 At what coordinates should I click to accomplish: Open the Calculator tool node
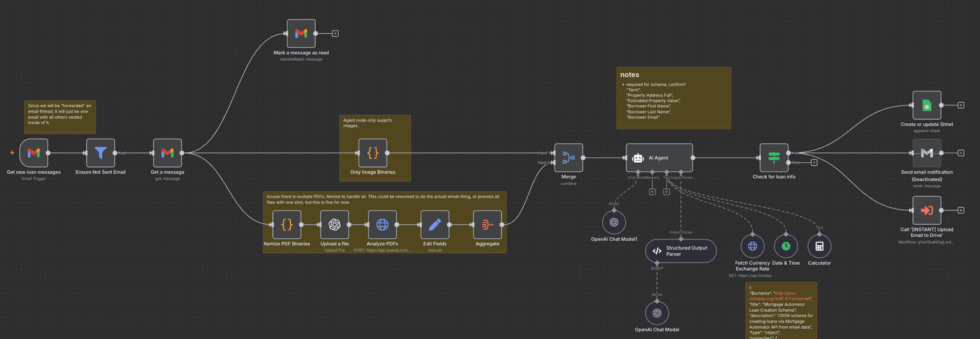819,246
